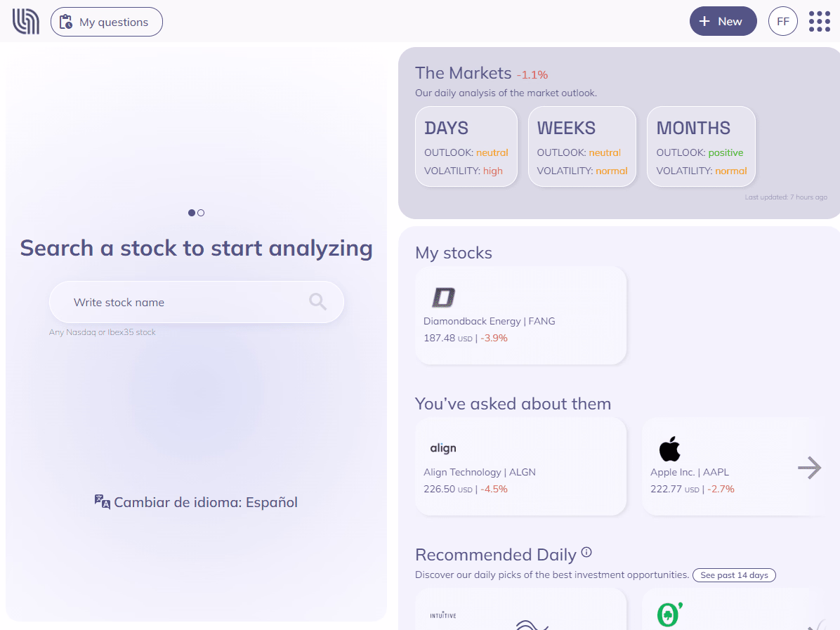Click the Recommended Daily info icon
The width and height of the screenshot is (840, 630).
click(x=587, y=553)
